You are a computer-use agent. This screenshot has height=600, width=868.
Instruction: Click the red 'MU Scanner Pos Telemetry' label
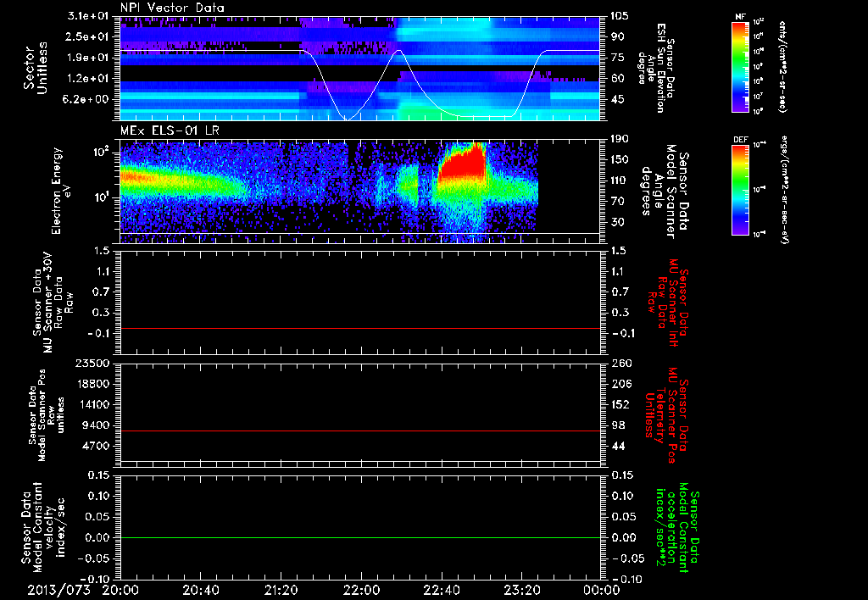pos(666,415)
